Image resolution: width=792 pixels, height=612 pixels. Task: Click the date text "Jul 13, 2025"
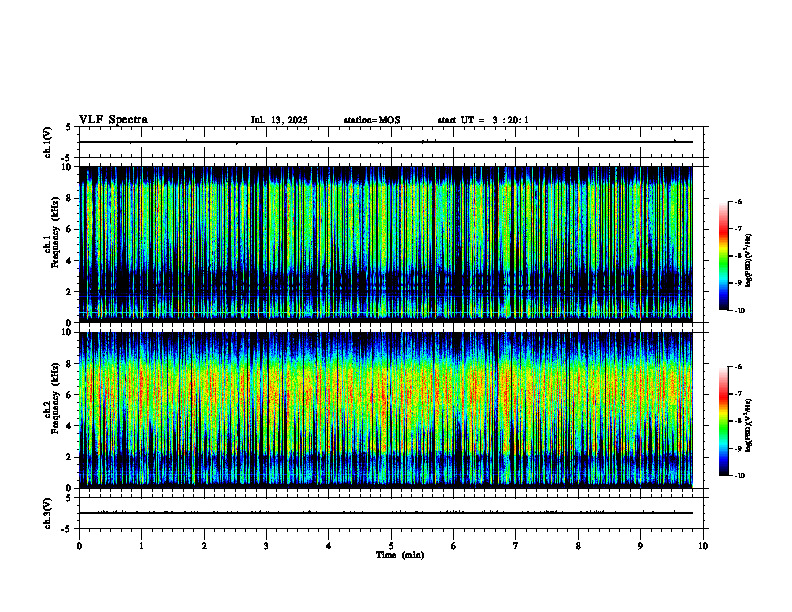pyautogui.click(x=279, y=120)
